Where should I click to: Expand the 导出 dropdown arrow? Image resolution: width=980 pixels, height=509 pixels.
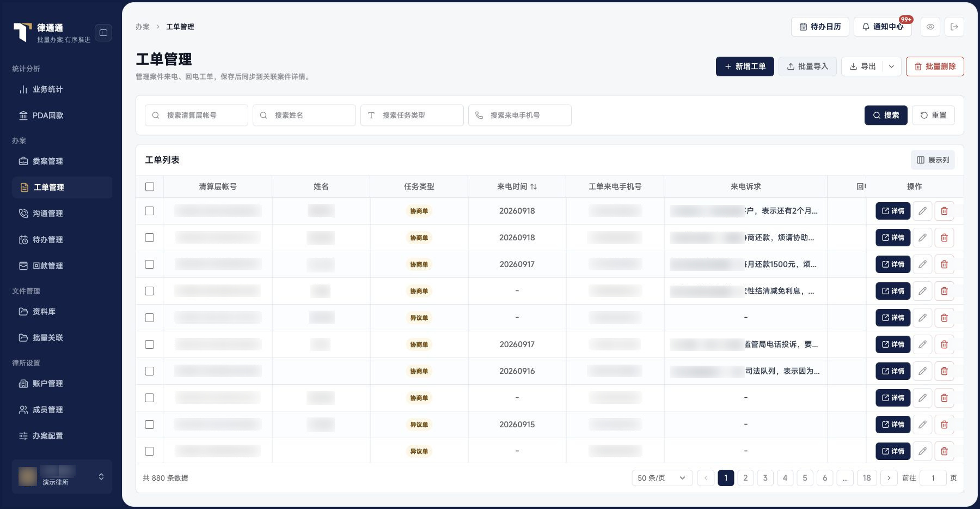click(891, 66)
